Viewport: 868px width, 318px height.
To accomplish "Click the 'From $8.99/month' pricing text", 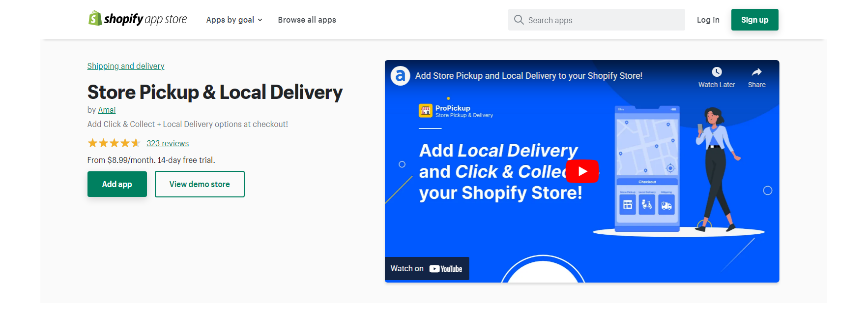I will 151,160.
